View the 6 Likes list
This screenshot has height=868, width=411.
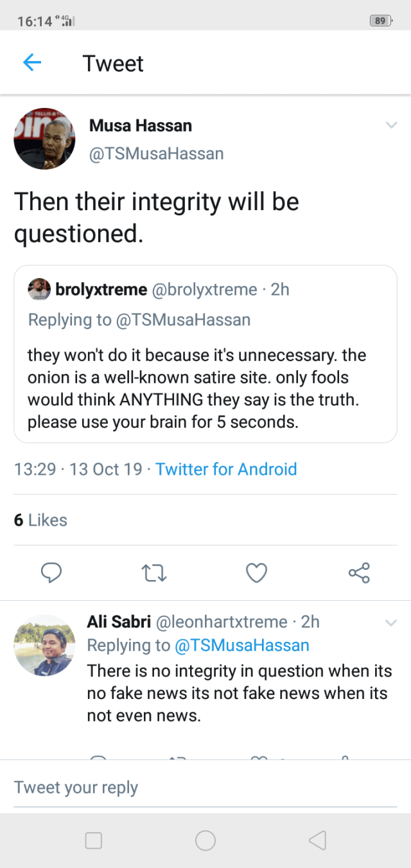point(40,520)
